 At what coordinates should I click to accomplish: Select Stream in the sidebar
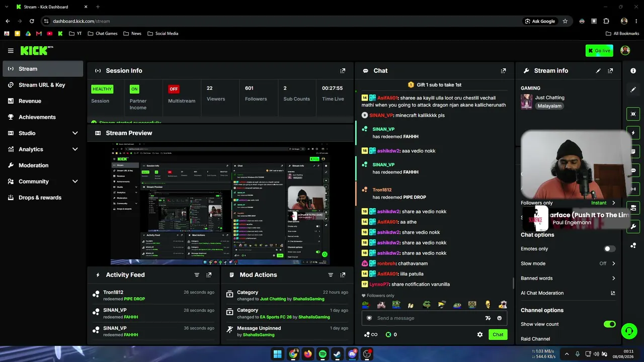[x=43, y=69]
